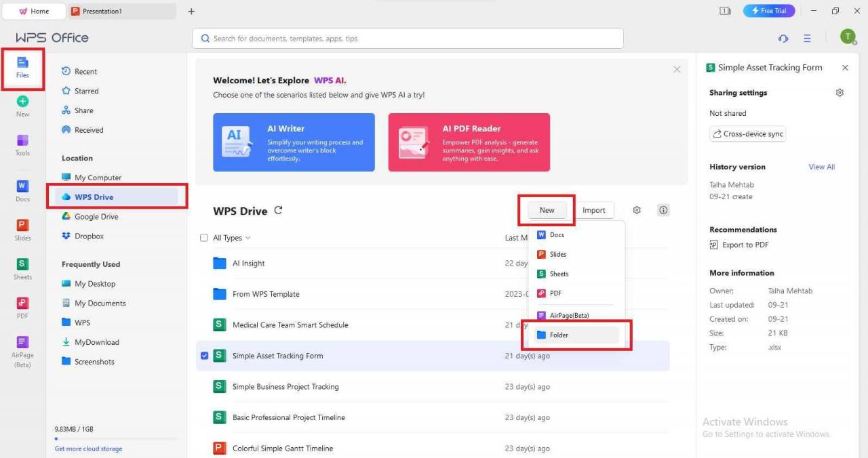Toggle Cross-device sync for the form
The width and height of the screenshot is (868, 458).
pyautogui.click(x=747, y=133)
